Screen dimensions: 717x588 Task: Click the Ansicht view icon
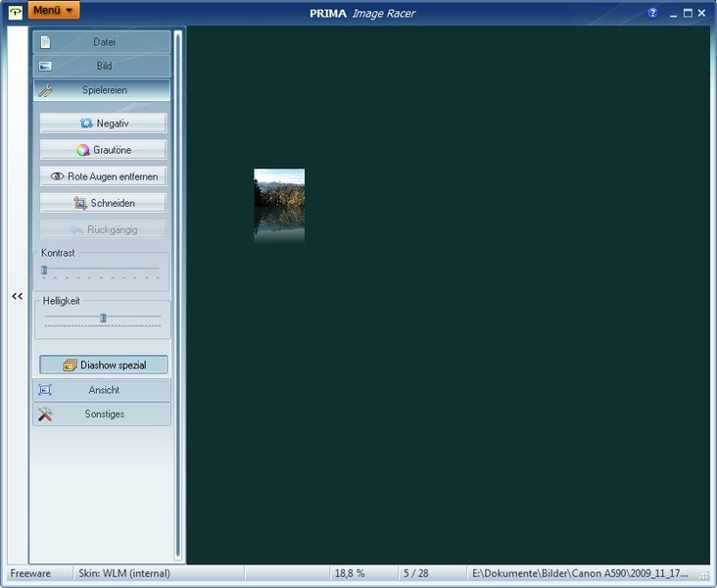[45, 390]
